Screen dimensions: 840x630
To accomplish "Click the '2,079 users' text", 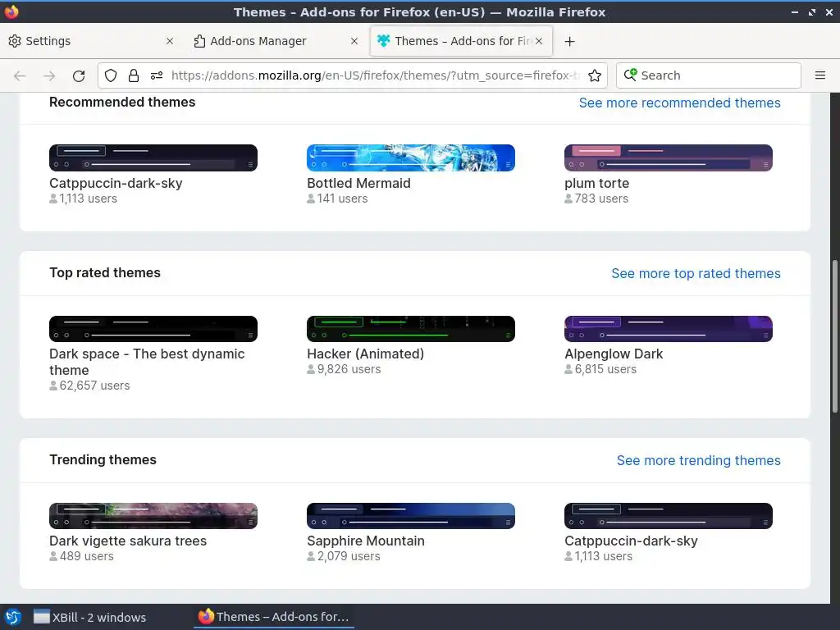I will click(349, 556).
